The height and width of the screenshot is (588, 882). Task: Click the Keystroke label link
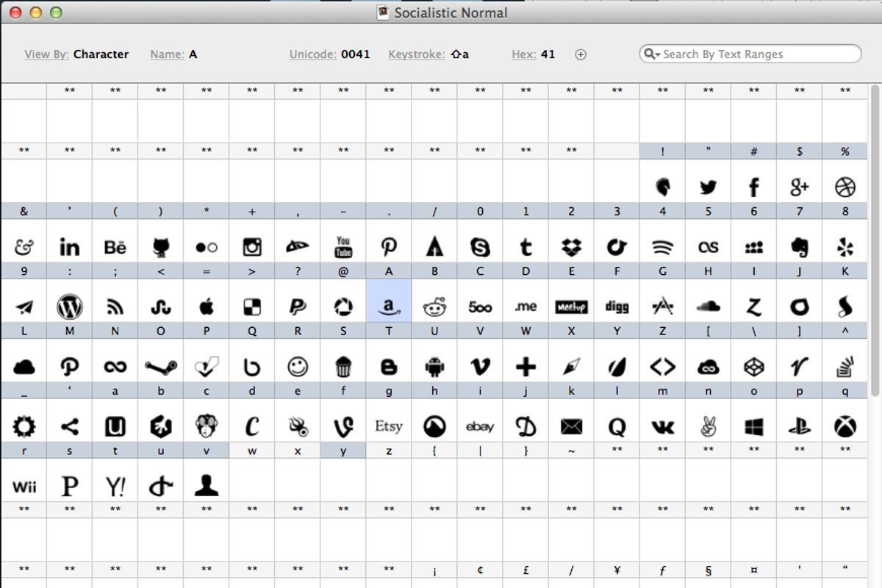pyautogui.click(x=416, y=54)
